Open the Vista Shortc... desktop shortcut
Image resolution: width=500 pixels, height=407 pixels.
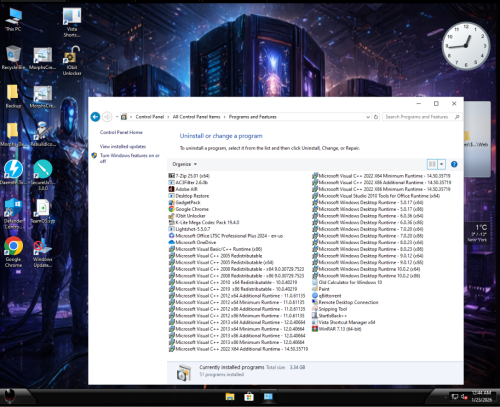[x=72, y=22]
